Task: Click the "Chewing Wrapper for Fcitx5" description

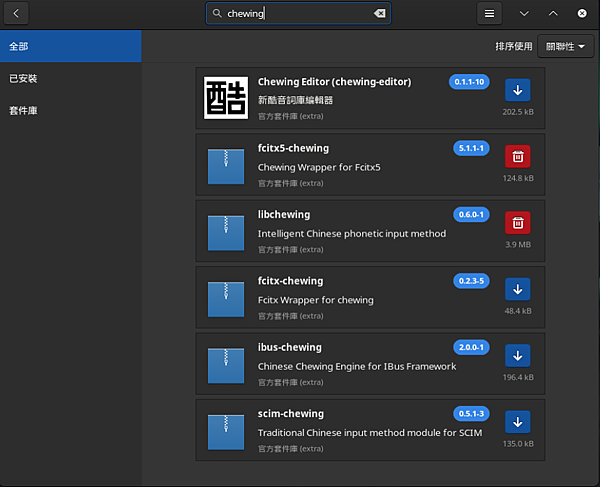Action: click(x=319, y=168)
